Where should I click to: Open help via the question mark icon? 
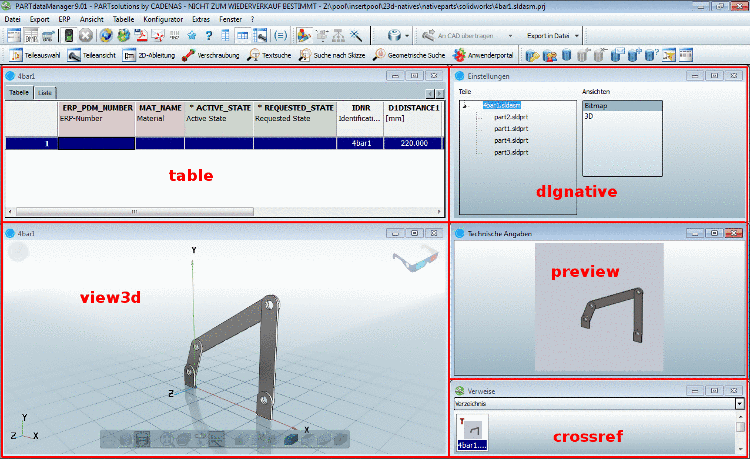(209, 36)
